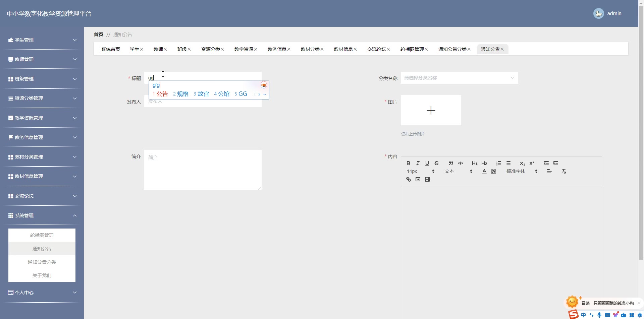The image size is (644, 319).
Task: Open the 标准字体 font family dropdown
Action: click(522, 171)
